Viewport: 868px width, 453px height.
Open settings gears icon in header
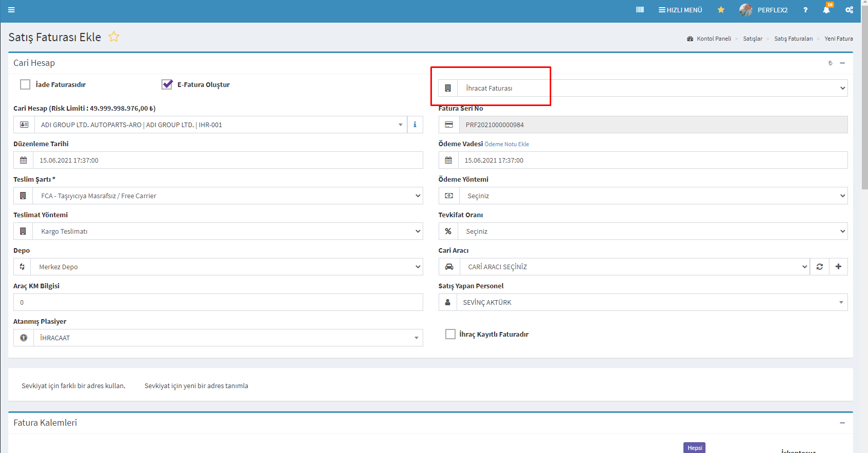coord(849,10)
